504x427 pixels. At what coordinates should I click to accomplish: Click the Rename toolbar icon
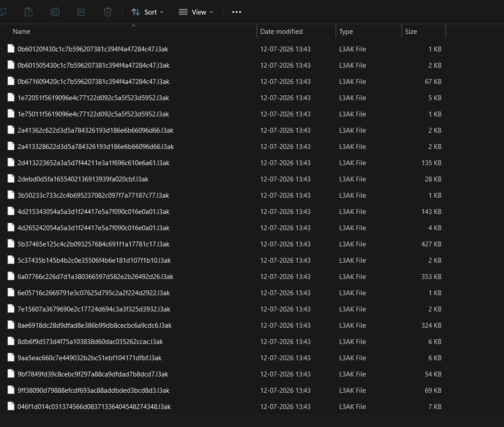[55, 12]
